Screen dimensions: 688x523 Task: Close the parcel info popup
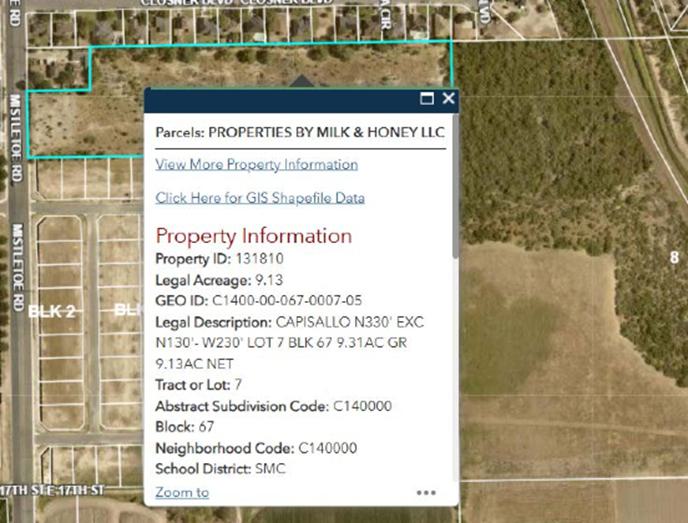click(448, 99)
